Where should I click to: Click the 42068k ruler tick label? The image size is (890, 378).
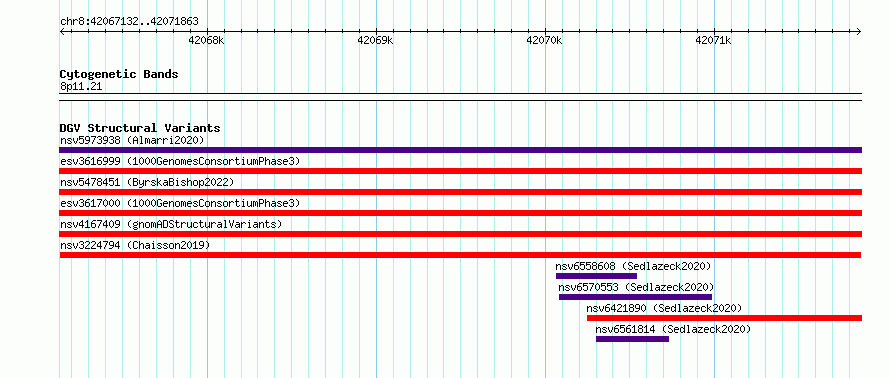[207, 40]
